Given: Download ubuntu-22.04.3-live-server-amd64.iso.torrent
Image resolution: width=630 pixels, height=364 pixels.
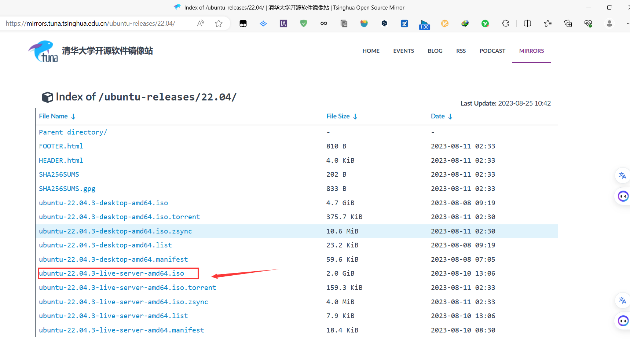Looking at the screenshot, I should [x=128, y=288].
